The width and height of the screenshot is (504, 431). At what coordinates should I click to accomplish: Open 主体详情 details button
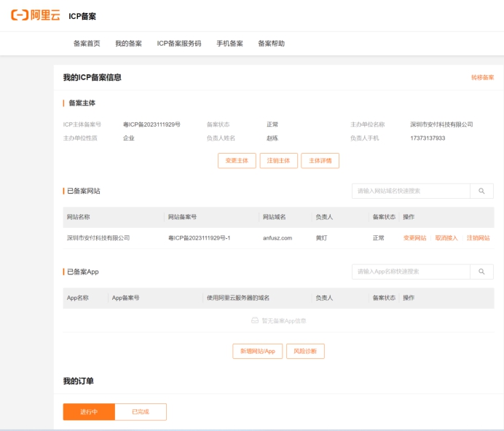[x=320, y=161]
